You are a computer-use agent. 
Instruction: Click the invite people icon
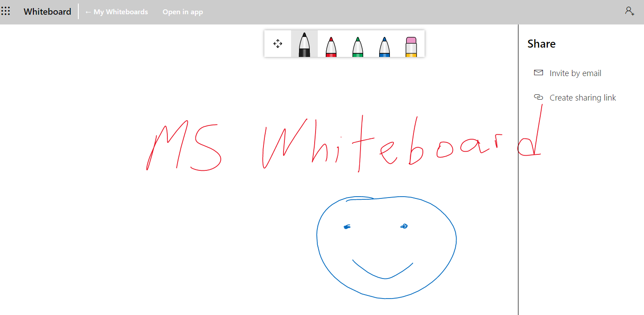pyautogui.click(x=629, y=11)
